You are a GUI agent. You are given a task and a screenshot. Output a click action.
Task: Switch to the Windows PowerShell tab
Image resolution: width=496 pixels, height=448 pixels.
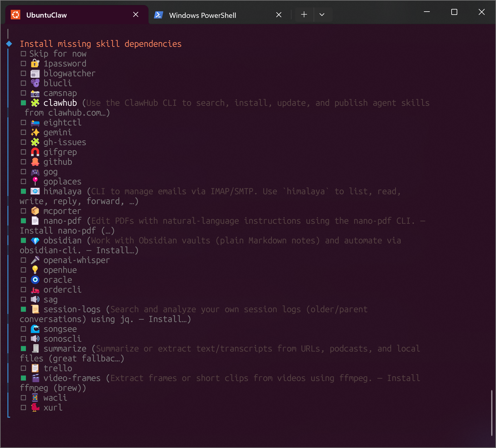(219, 15)
